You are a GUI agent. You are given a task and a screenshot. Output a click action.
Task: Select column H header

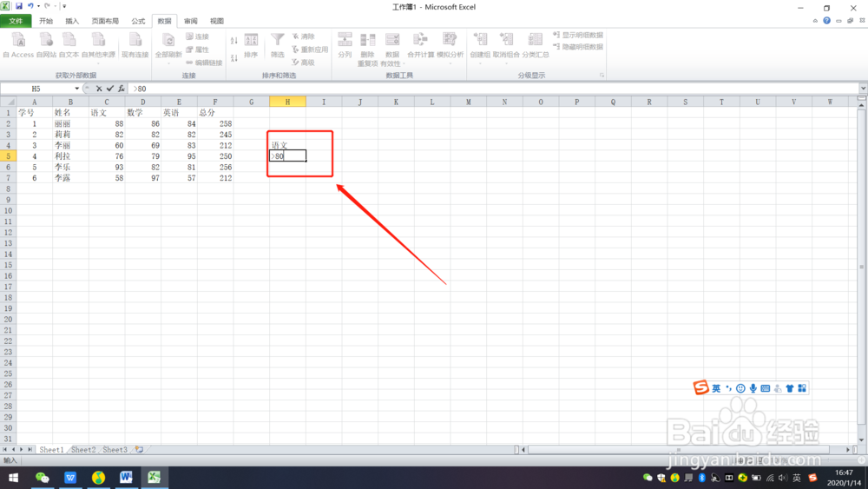click(287, 102)
